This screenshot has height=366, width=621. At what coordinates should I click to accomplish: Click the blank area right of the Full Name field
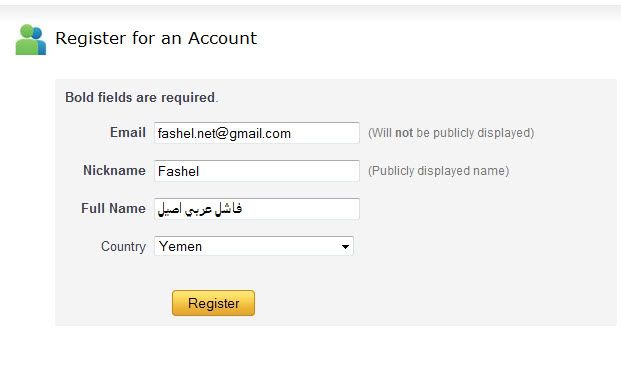[475, 209]
